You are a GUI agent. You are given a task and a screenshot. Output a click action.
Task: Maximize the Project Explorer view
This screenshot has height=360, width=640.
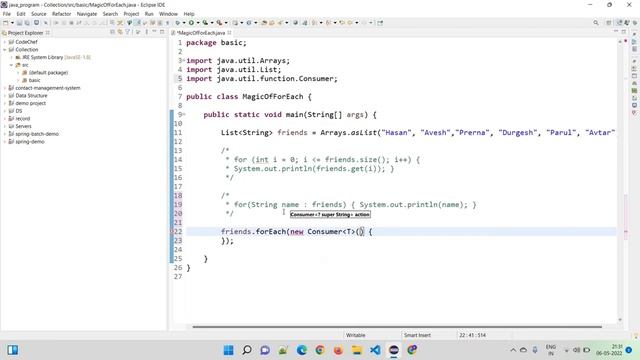(162, 32)
